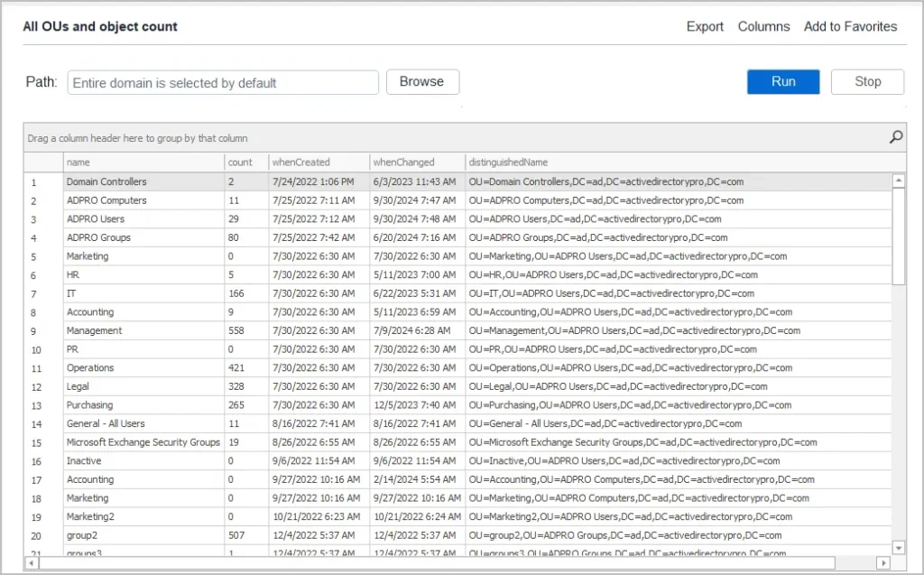Click row number 8 in the grid
This screenshot has width=924, height=575.
pyautogui.click(x=33, y=312)
